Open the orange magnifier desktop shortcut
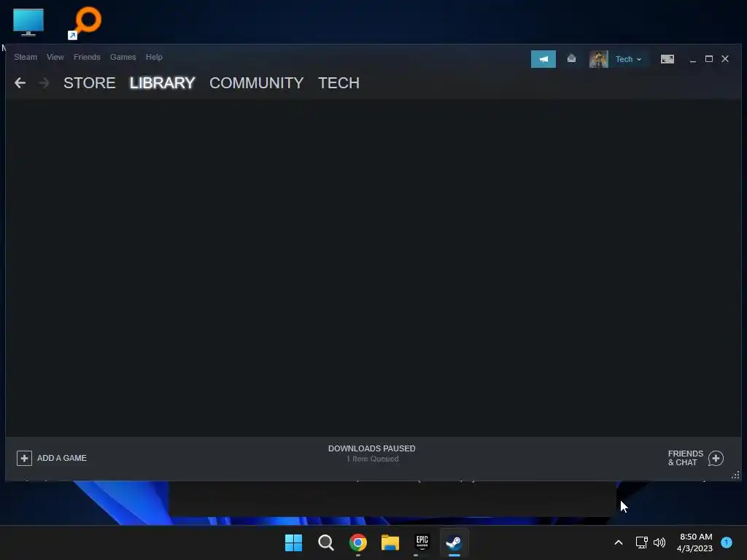The width and height of the screenshot is (747, 560). point(85,23)
